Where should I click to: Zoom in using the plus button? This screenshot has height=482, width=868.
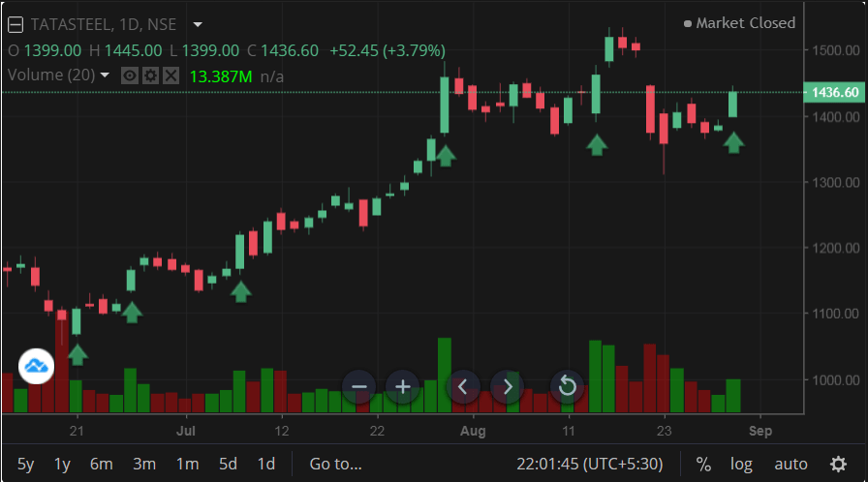click(403, 387)
